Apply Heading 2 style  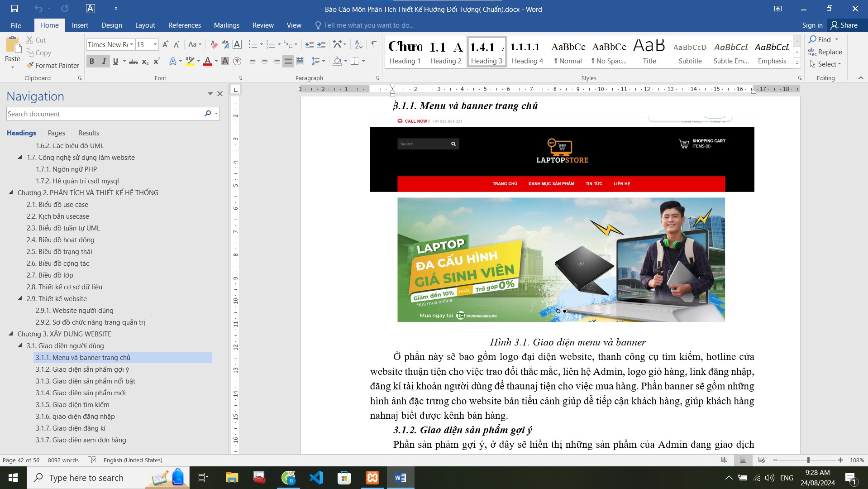(446, 52)
